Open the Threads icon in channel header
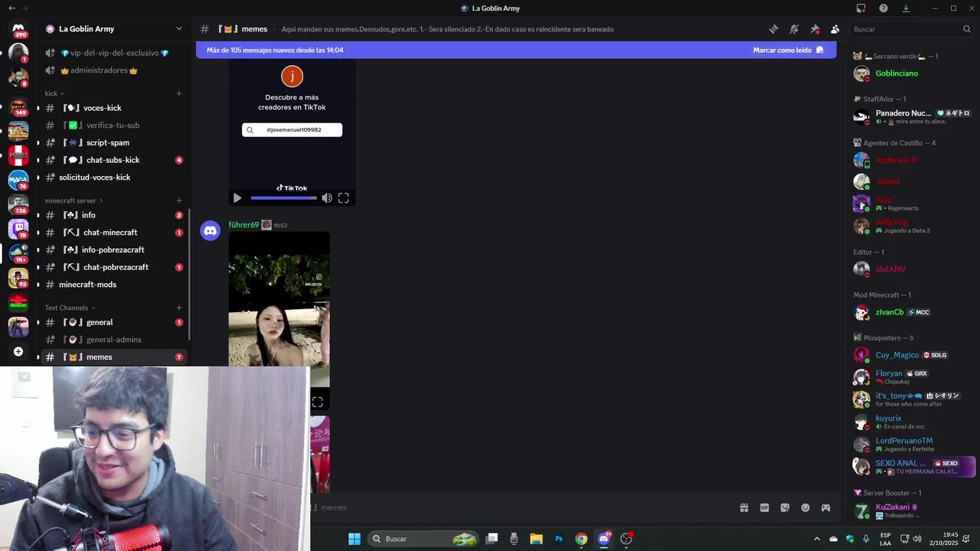This screenshot has height=551, width=980. coord(773,29)
